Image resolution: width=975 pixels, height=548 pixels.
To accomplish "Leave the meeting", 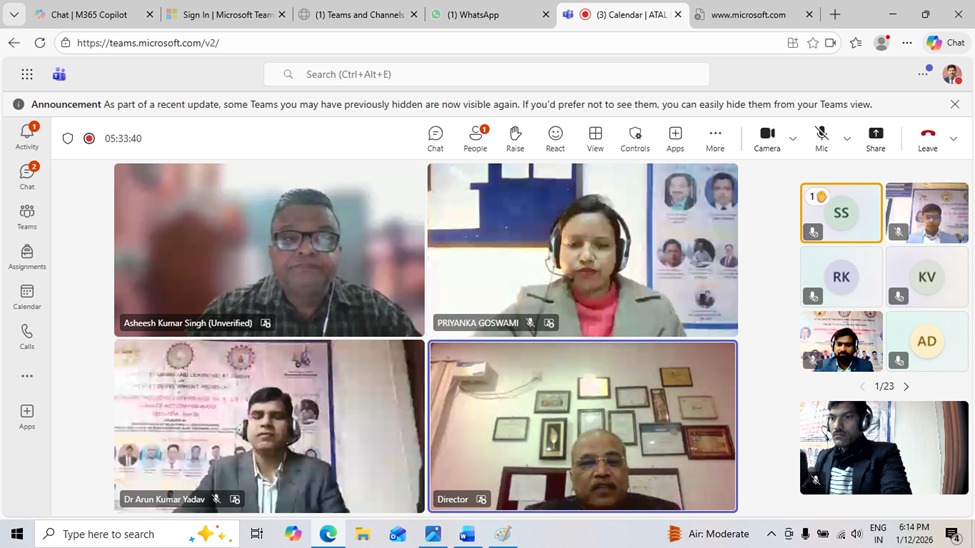I will tap(927, 138).
